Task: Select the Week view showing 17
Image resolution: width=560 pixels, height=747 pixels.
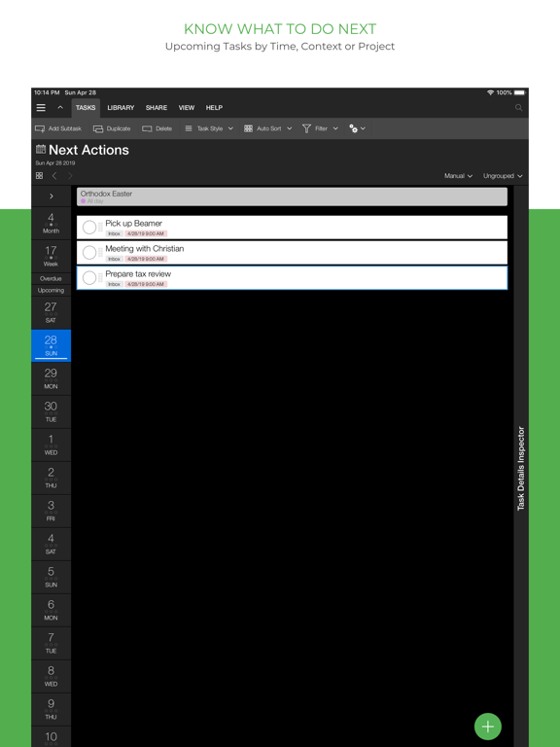Action: pos(51,257)
